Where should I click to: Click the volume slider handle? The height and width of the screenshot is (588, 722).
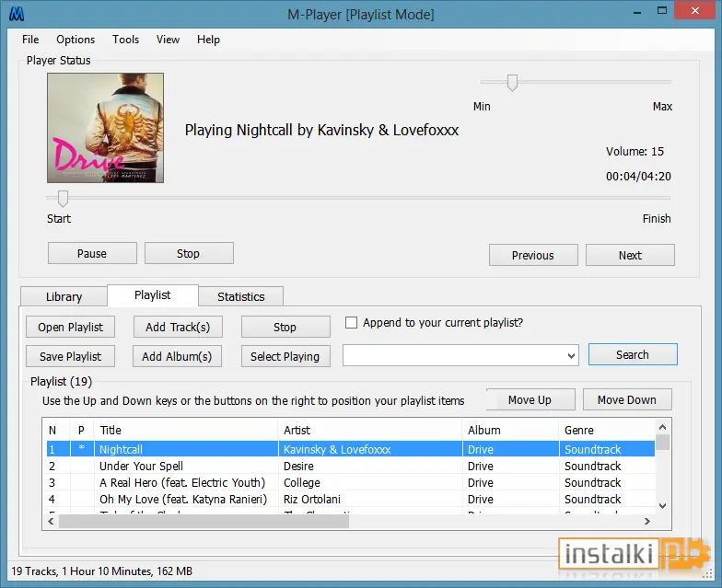[x=512, y=83]
